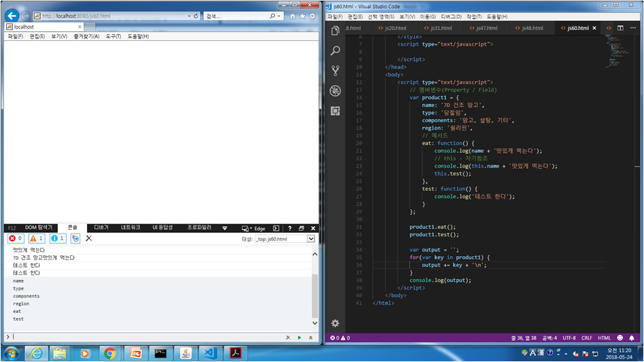644x362 pixels.
Task: Open IE address bar dropdown arrow
Action: coord(189,16)
